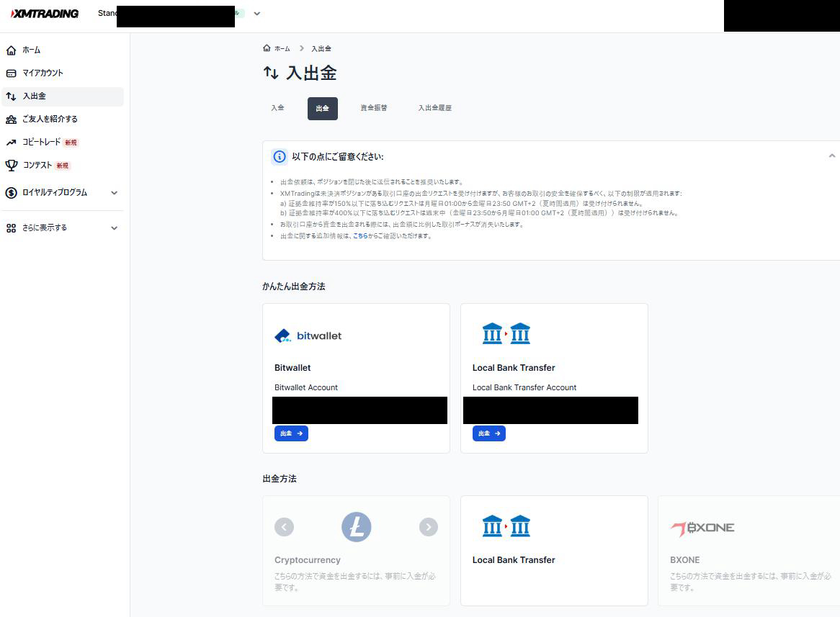The height and width of the screenshot is (617, 840).
Task: Select 入出金 in the sidebar
Action: pos(63,96)
